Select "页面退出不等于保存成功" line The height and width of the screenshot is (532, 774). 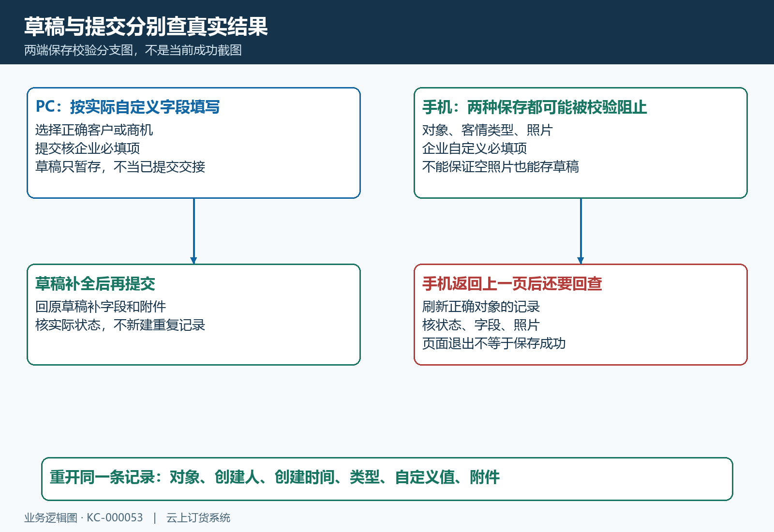[494, 343]
